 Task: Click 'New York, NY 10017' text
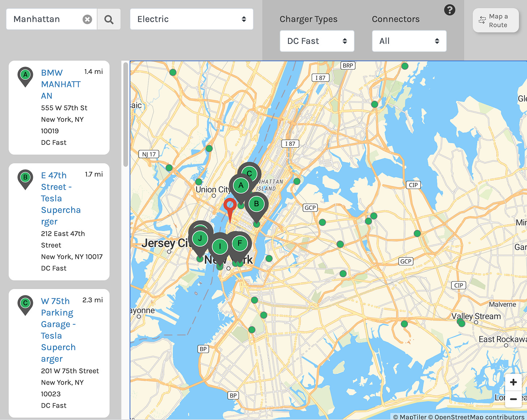[72, 257]
